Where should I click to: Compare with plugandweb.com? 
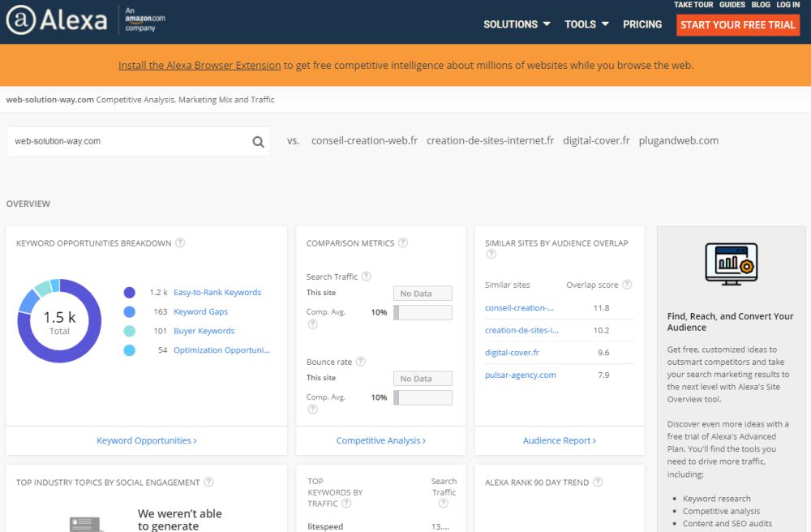coord(679,140)
